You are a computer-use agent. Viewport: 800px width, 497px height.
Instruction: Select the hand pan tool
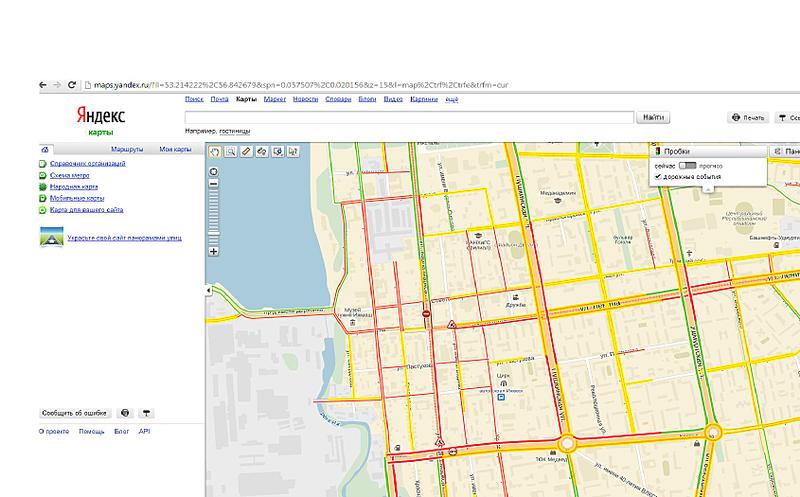click(x=214, y=152)
